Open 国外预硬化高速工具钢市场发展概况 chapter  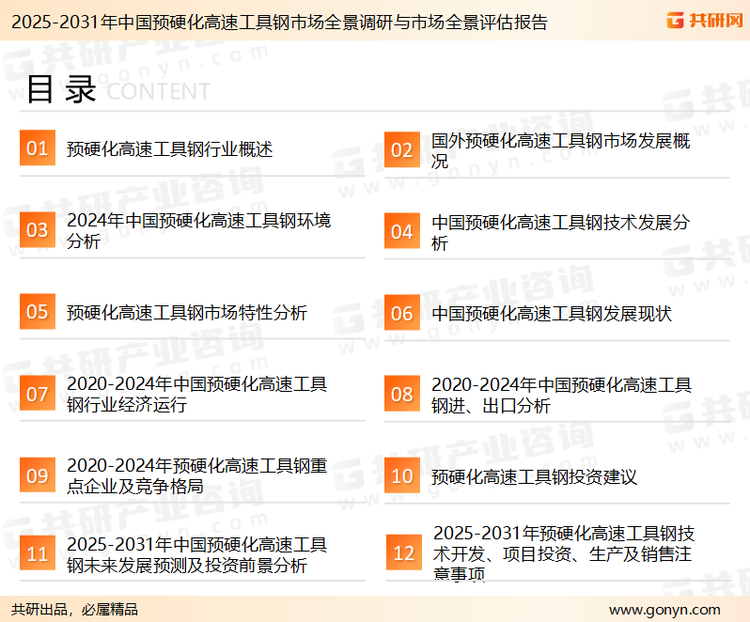(x=560, y=150)
